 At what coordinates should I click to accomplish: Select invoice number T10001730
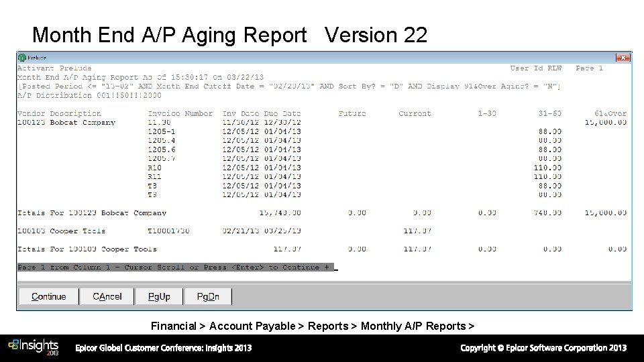point(168,231)
